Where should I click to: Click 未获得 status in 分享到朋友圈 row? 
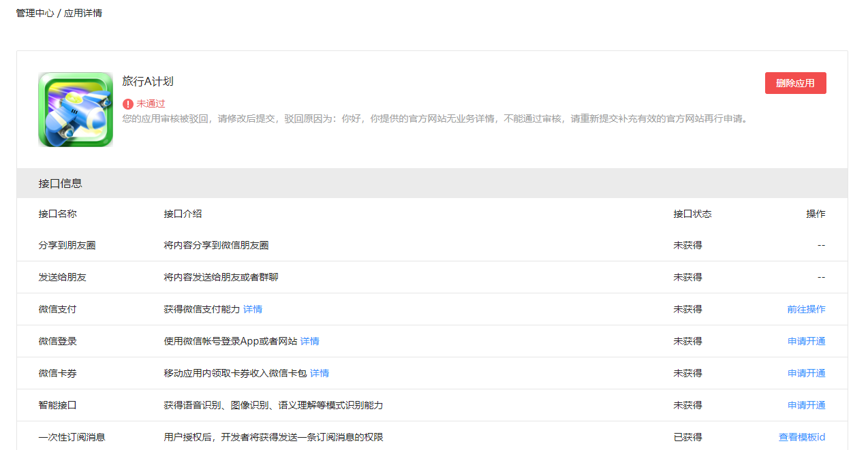[x=687, y=245]
